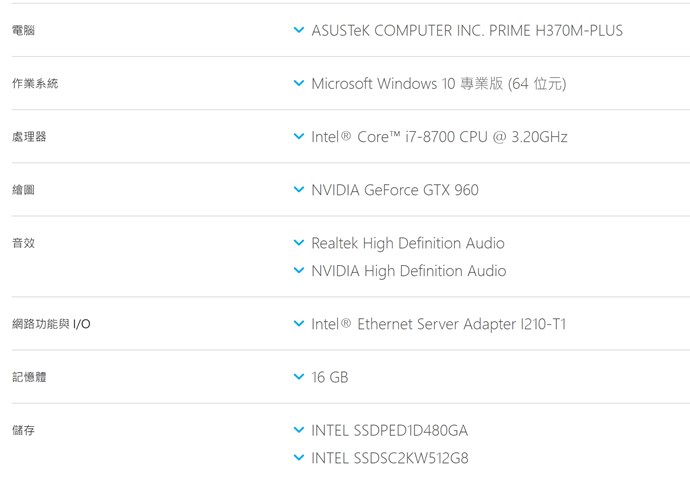Click the 16 GB memory entry
This screenshot has width=690, height=483.
pos(330,377)
